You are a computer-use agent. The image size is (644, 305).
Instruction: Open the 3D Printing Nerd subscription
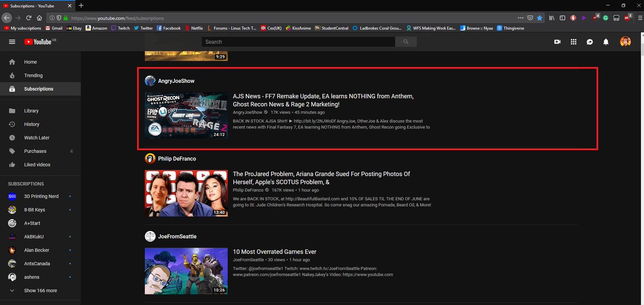40,196
